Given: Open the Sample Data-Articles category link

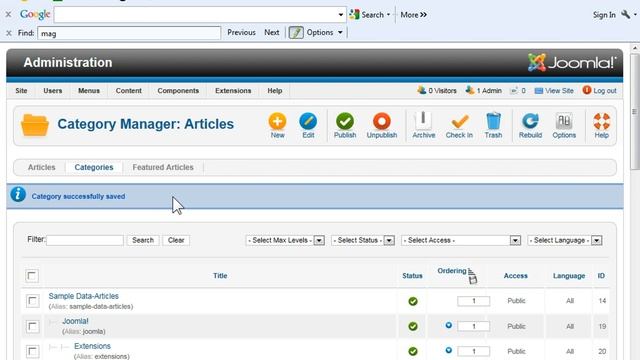Looking at the screenshot, I should 84,296.
